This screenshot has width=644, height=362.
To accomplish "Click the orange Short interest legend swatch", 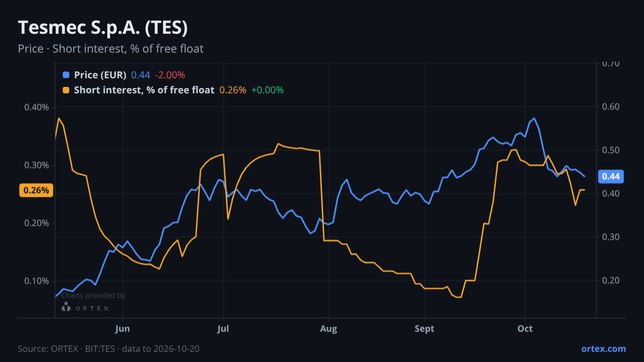I will click(x=66, y=90).
